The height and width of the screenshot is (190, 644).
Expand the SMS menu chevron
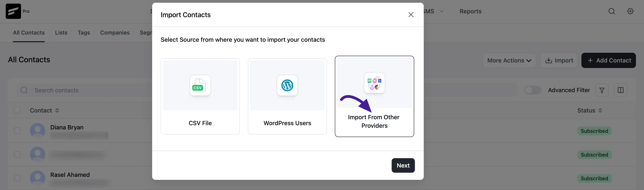tap(442, 11)
